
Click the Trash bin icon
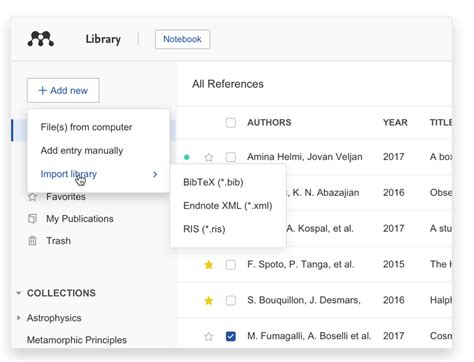(32, 241)
